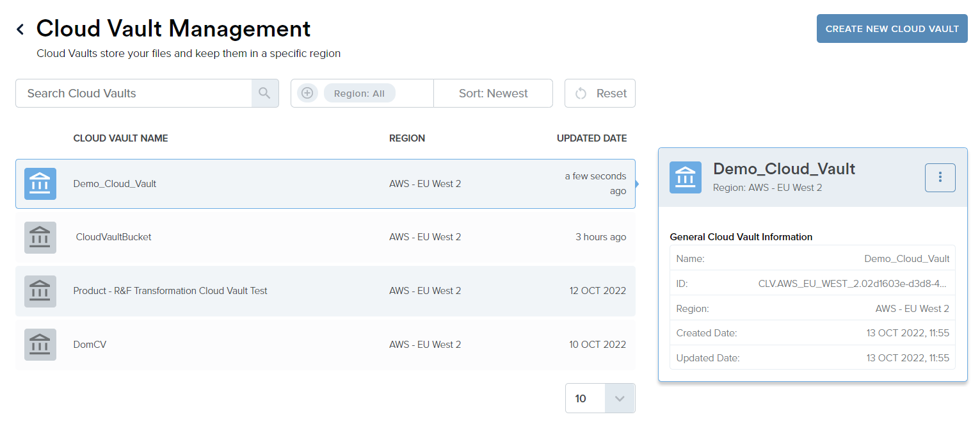
Task: Click the bank icon in the details panel
Action: point(685,177)
